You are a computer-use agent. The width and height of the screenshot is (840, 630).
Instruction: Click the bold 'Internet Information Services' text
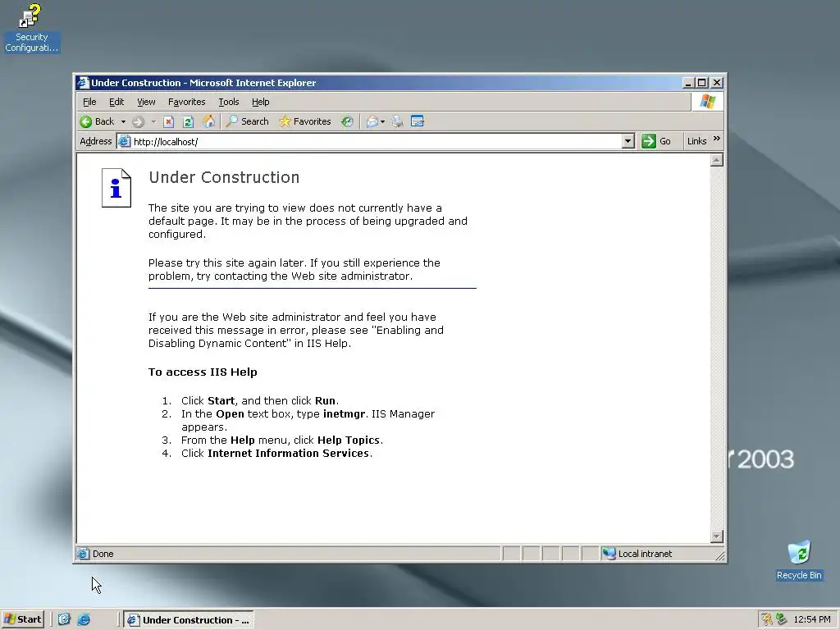[x=288, y=453]
